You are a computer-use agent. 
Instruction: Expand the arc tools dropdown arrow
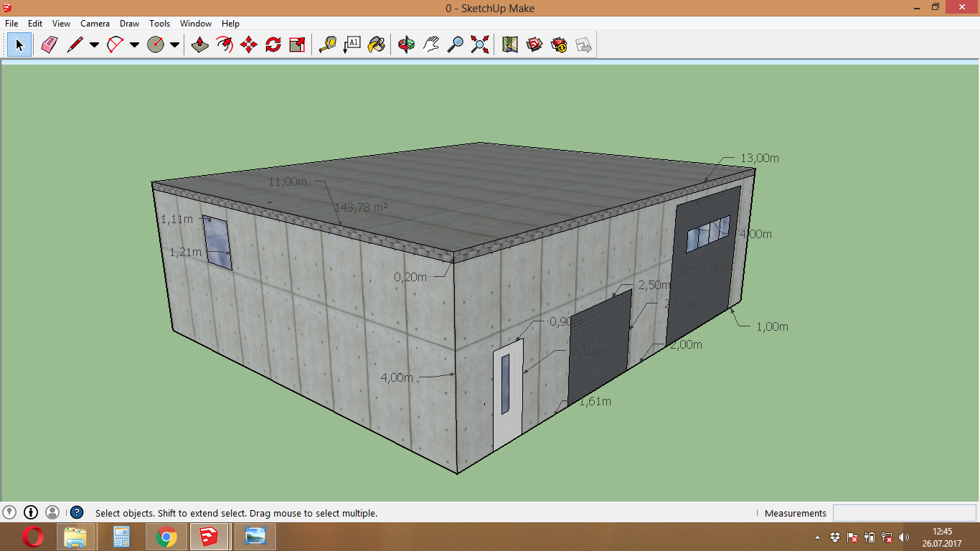134,45
